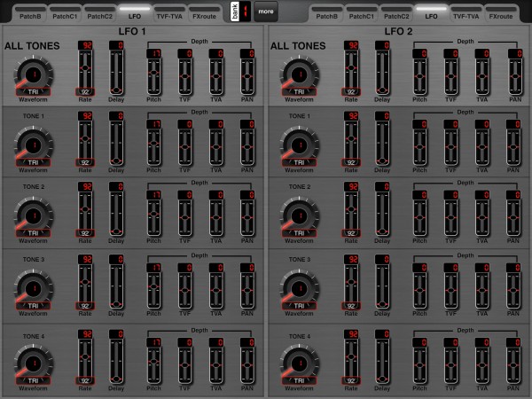Adjust LFO 1 Tone 1 Pitch depth slider
The width and height of the screenshot is (532, 399).
coord(153,147)
